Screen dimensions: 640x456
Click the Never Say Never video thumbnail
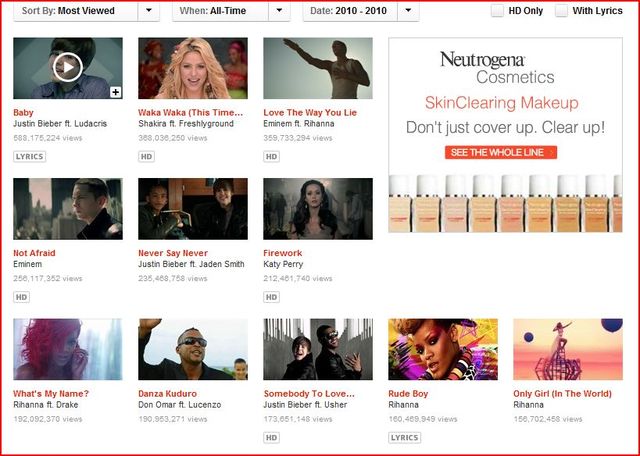tap(193, 209)
